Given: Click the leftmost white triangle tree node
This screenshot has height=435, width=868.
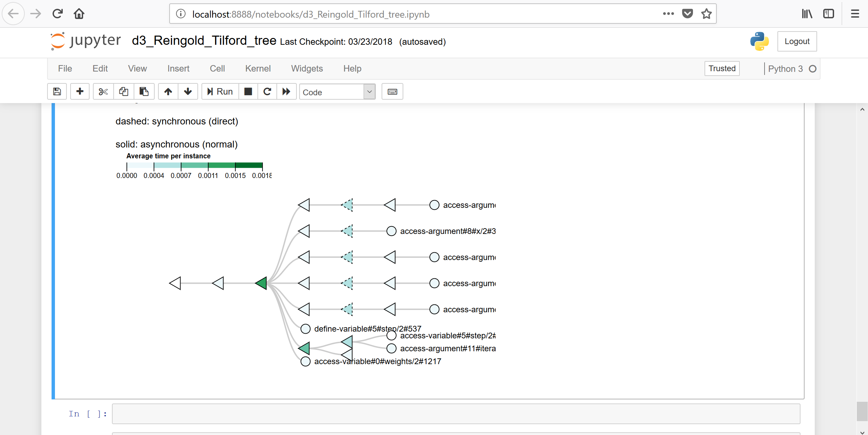Looking at the screenshot, I should (x=175, y=283).
